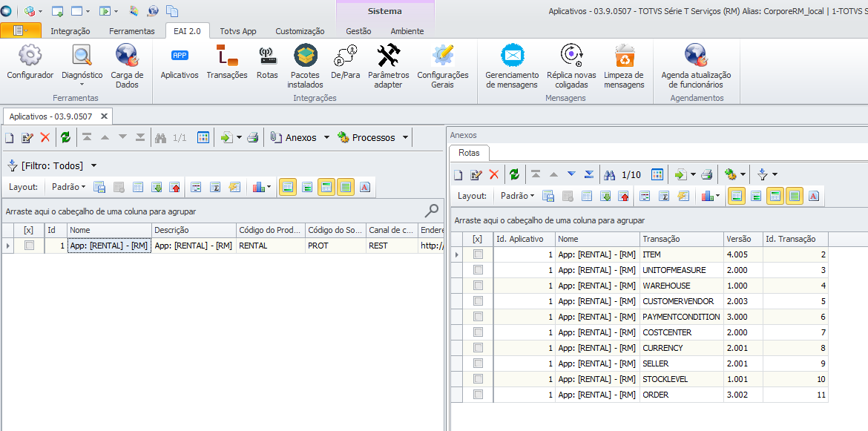
Task: Open Pacotes instalados
Action: 305,65
